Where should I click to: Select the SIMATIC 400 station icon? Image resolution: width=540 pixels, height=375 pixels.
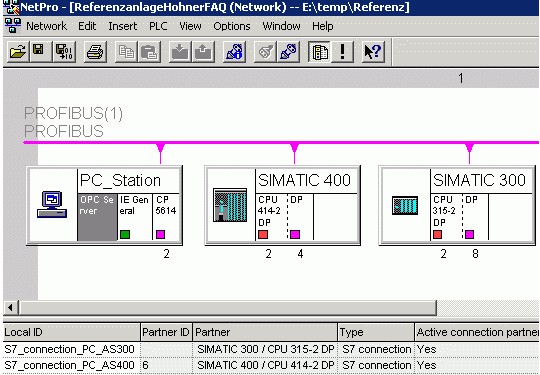(230, 205)
